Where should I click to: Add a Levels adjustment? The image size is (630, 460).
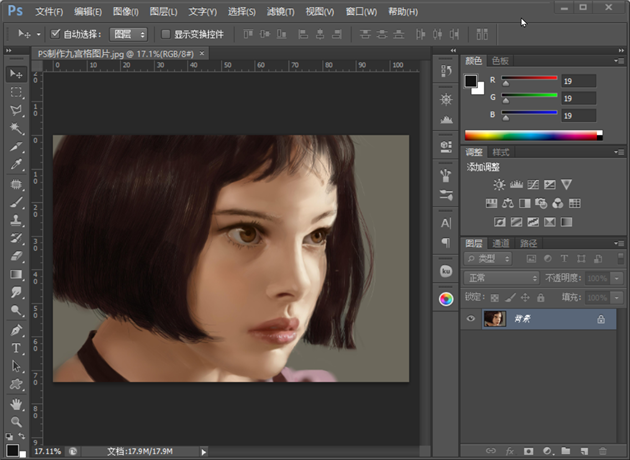516,185
